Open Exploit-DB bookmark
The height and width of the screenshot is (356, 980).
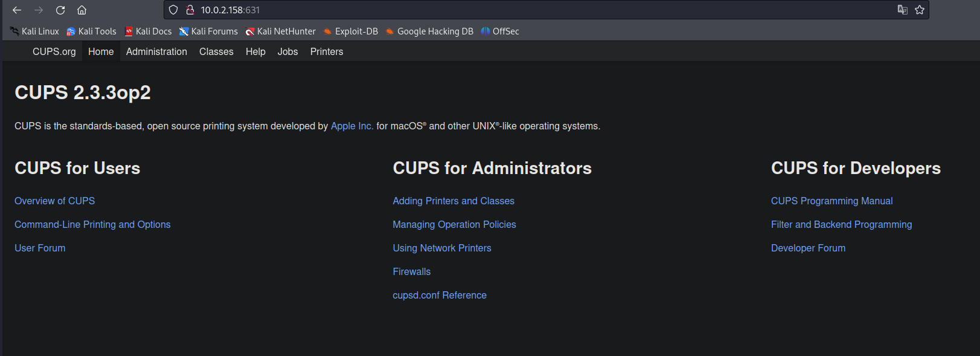click(350, 31)
